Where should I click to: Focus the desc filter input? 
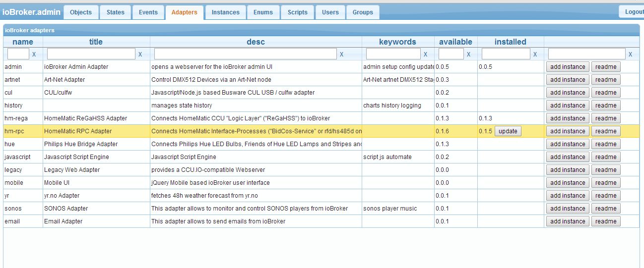[246, 54]
